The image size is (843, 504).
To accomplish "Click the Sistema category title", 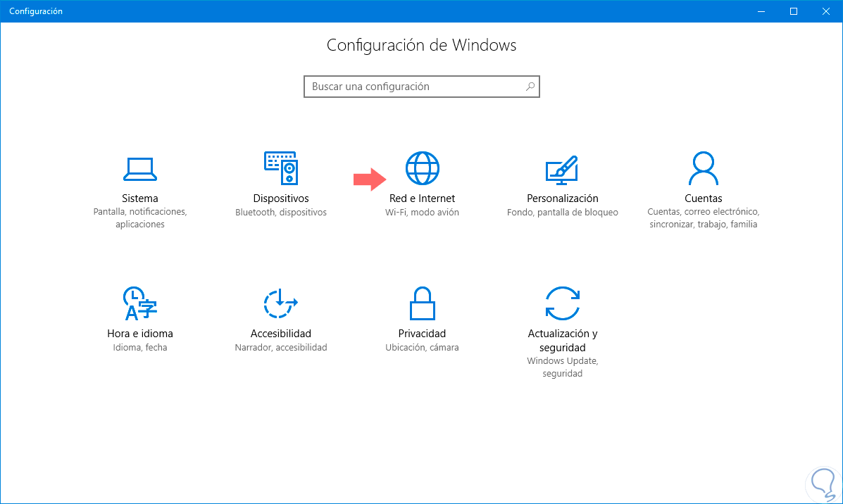I will point(139,199).
